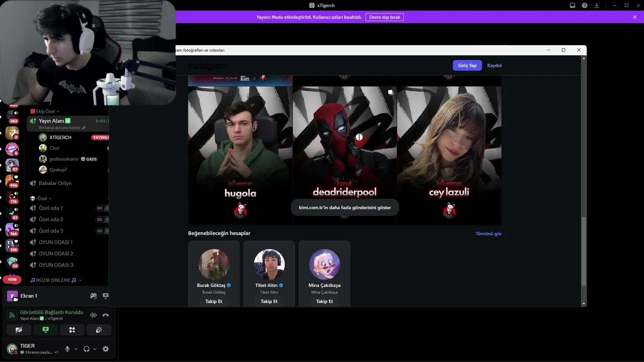
Task: Follow Burak Göktaş with Takip Et
Action: coord(214,301)
